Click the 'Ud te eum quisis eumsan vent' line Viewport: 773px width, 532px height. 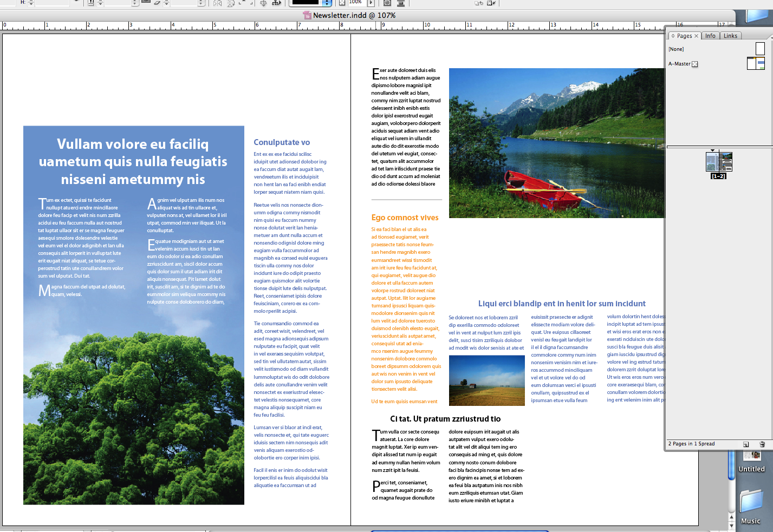pyautogui.click(x=404, y=402)
